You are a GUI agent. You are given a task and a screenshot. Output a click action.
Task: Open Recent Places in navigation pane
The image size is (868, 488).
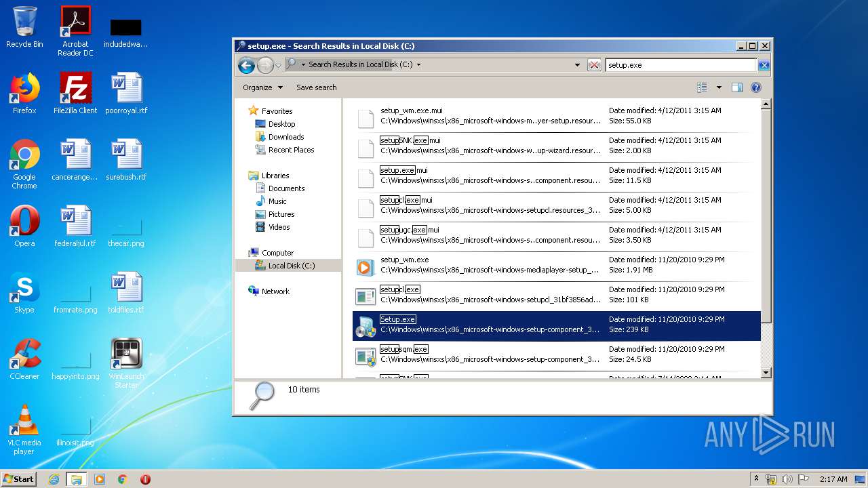pos(291,150)
